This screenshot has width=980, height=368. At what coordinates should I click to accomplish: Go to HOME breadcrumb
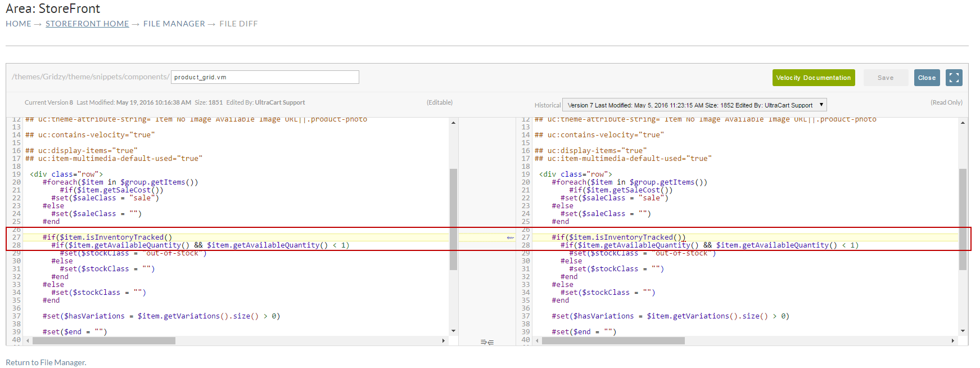pos(19,24)
